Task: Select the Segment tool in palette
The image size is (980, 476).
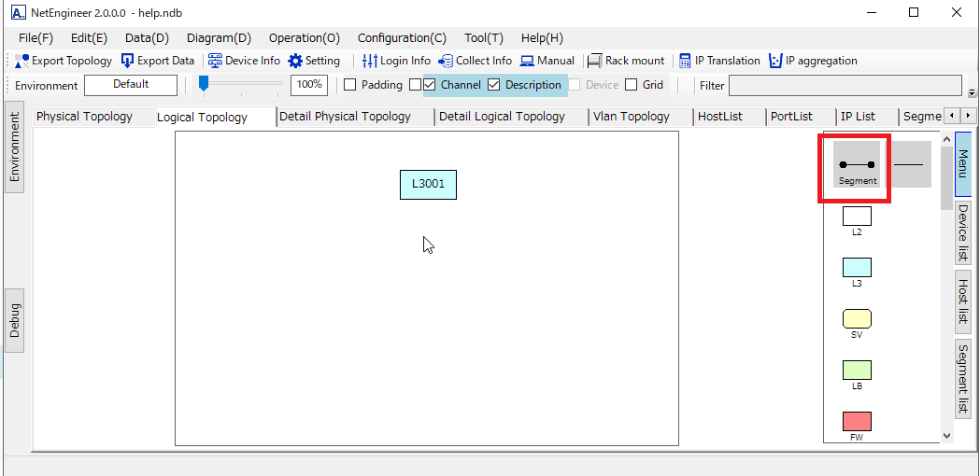Action: (x=857, y=165)
